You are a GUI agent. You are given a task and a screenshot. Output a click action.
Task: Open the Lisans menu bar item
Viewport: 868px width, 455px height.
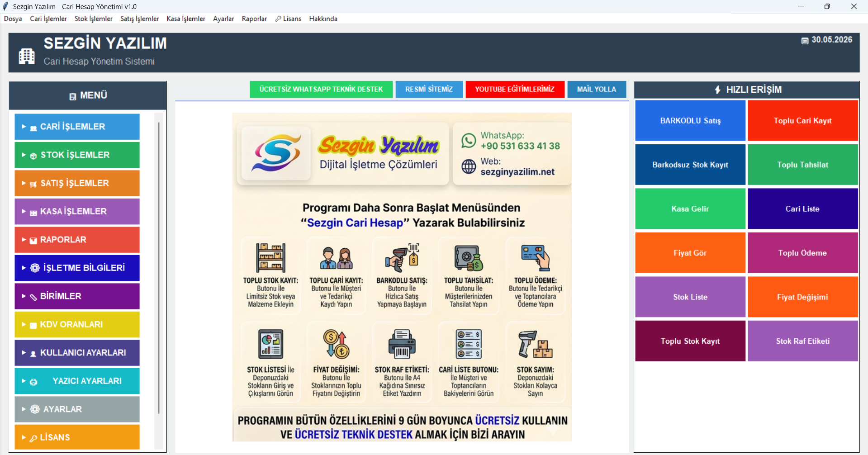point(288,19)
